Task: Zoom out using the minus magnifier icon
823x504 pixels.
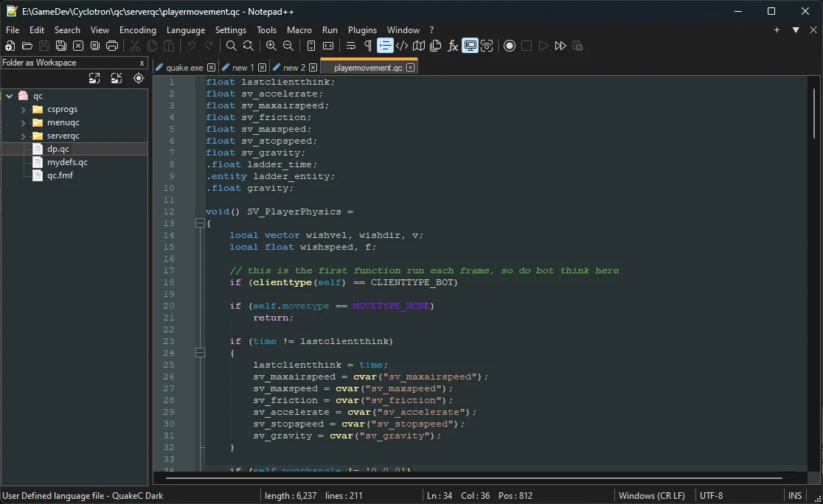Action: coord(288,46)
